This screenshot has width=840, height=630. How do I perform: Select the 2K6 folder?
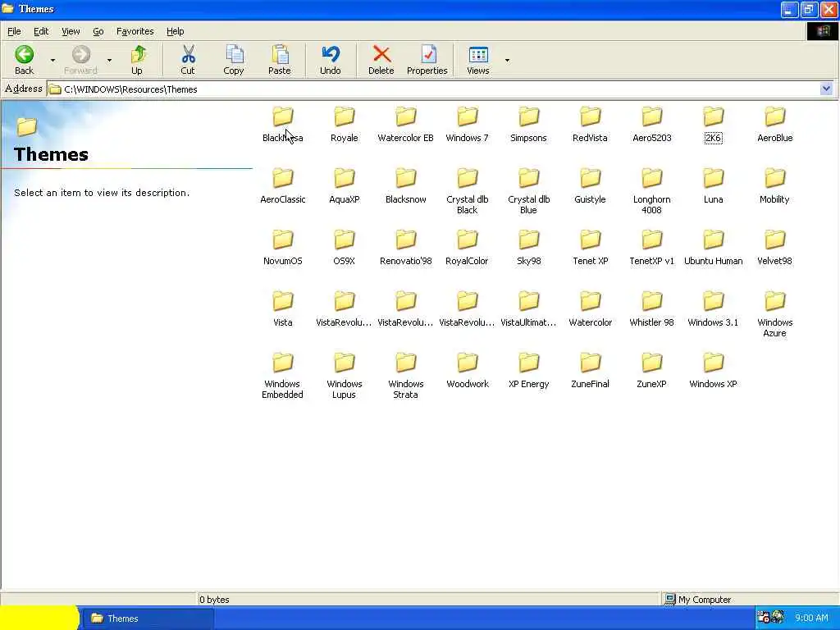[713, 125]
